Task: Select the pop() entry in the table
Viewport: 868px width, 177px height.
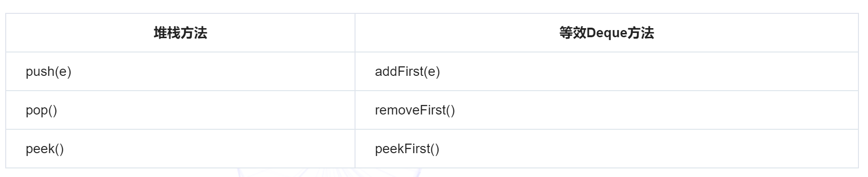Action: 42,110
